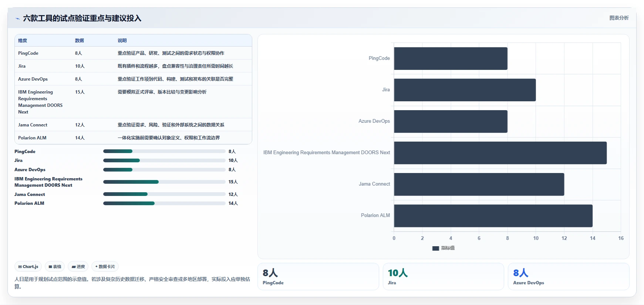
Task: Click the Jira bar in chart
Action: tap(465, 90)
